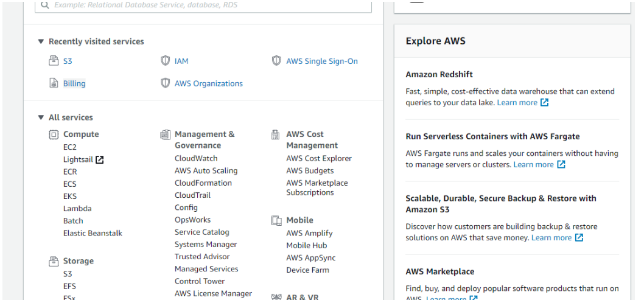Open AWS Marketplace Subscriptions
The height and width of the screenshot is (300, 644).
317,187
